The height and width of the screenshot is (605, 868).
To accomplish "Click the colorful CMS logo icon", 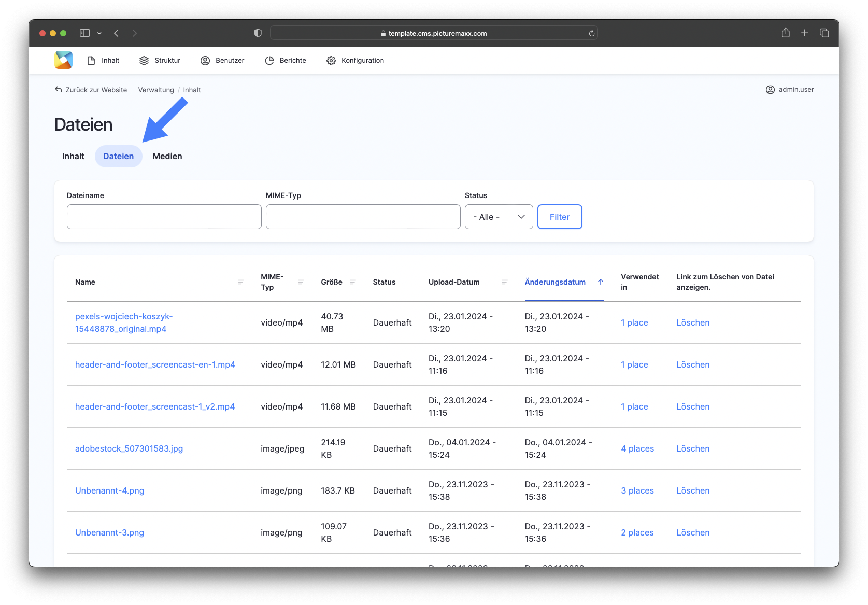I will click(64, 60).
